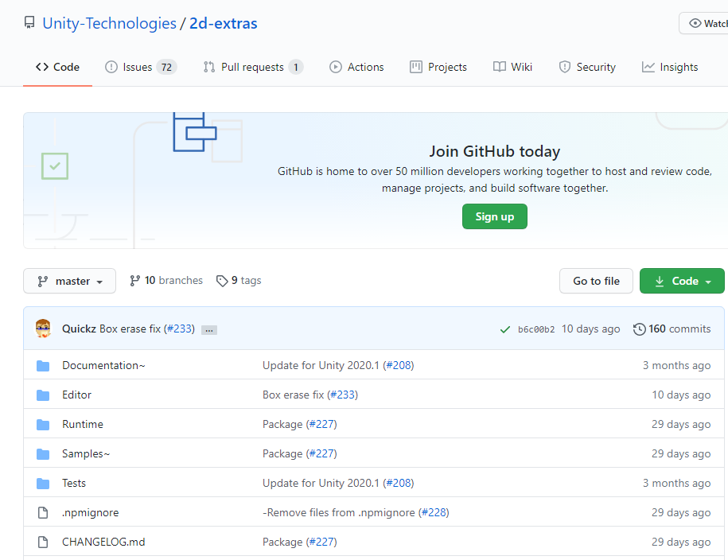Click the 10 days ago timestamp in commit header
This screenshot has width=728, height=560.
590,329
